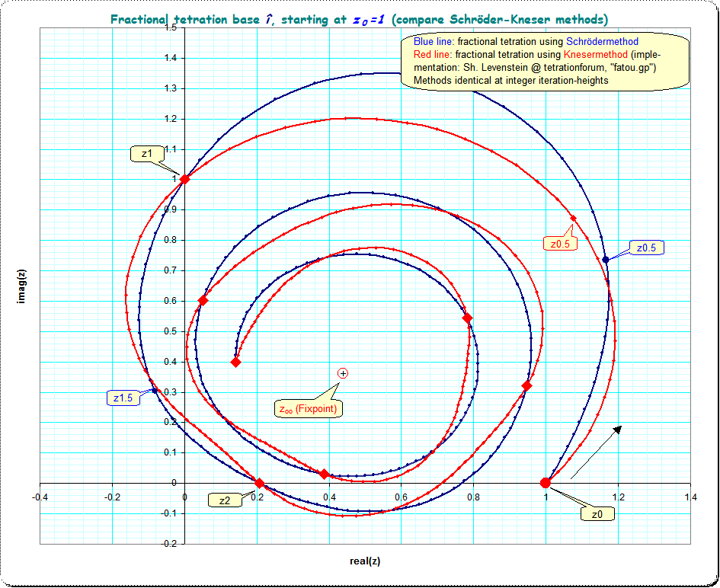Click the chart title about fractional tetration

point(360,20)
